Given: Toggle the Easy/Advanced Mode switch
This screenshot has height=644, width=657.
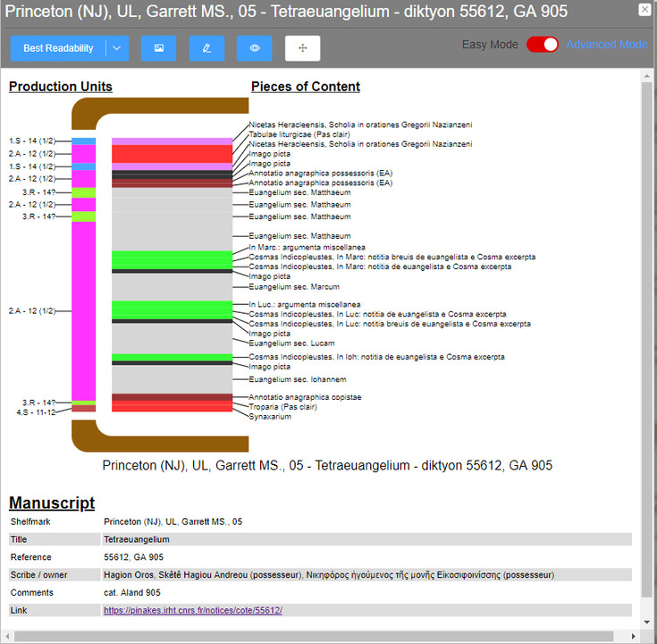Looking at the screenshot, I should (x=543, y=45).
